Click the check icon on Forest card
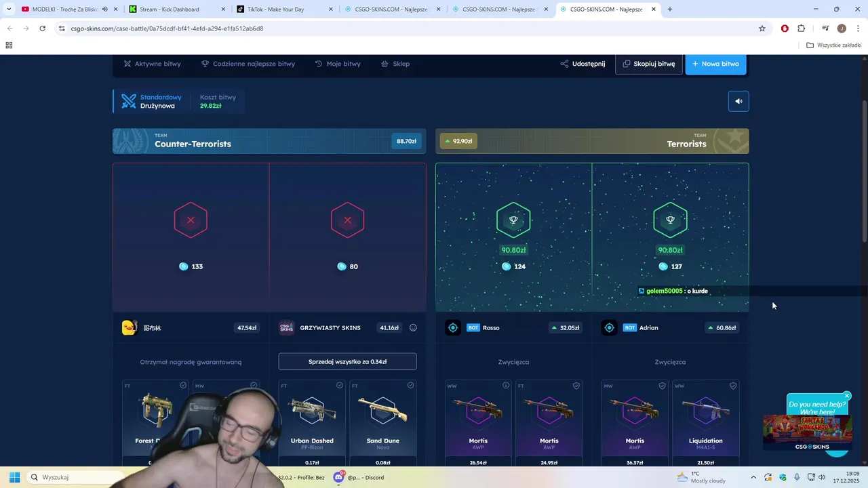The image size is (868, 488). pos(183,386)
